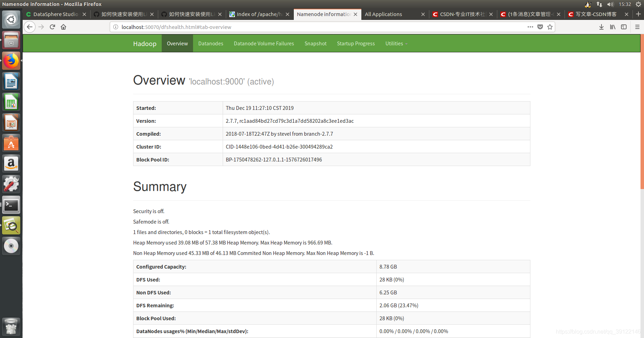
Task: Switch to (1条消息)文章管理 browser tab
Action: pyautogui.click(x=530, y=14)
